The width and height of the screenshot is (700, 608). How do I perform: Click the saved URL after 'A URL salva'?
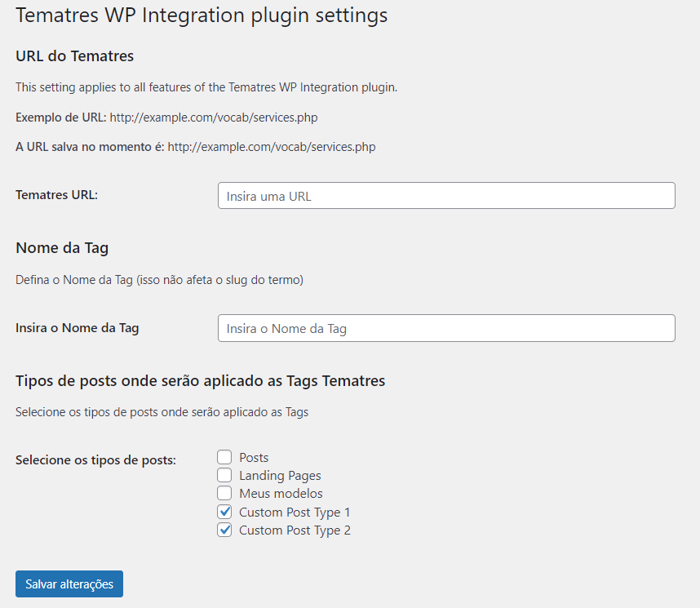tap(272, 147)
